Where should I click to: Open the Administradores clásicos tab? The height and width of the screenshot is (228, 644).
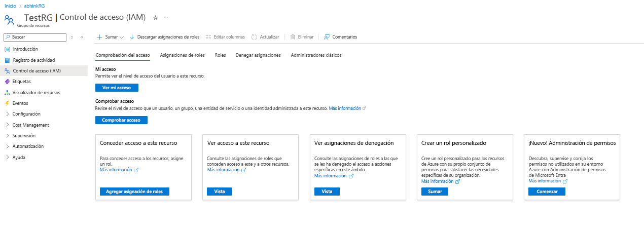click(316, 55)
